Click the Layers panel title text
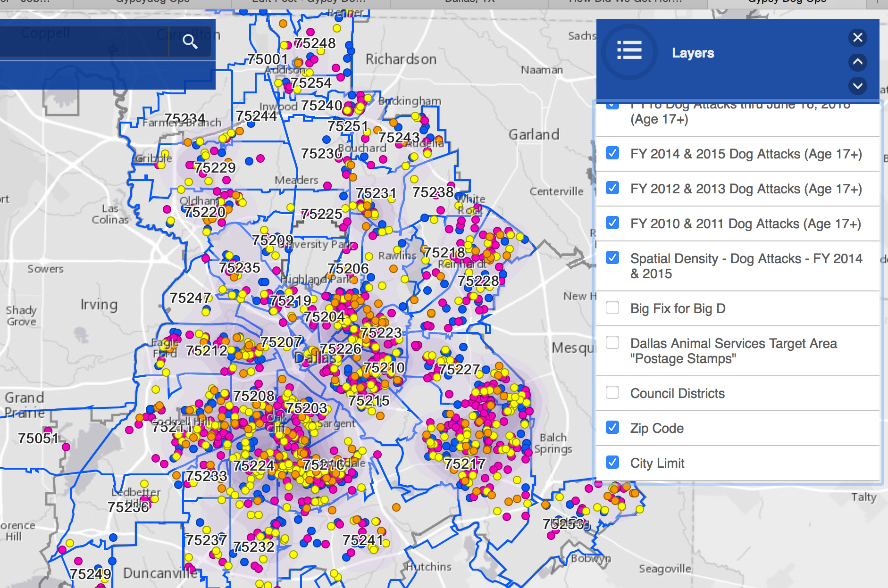This screenshot has height=588, width=888. click(x=693, y=53)
